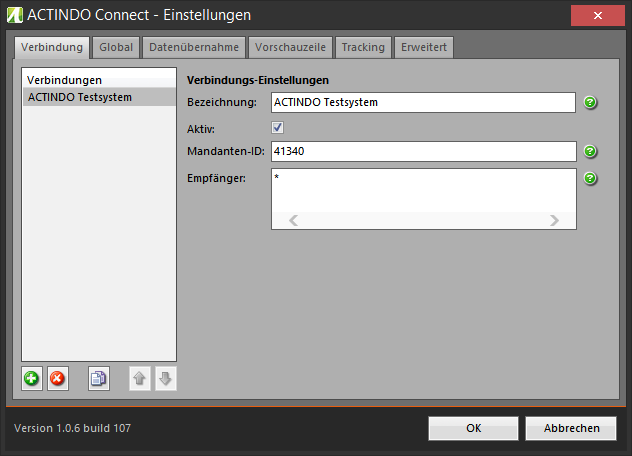Open the Datenübernahme tab

point(194,47)
